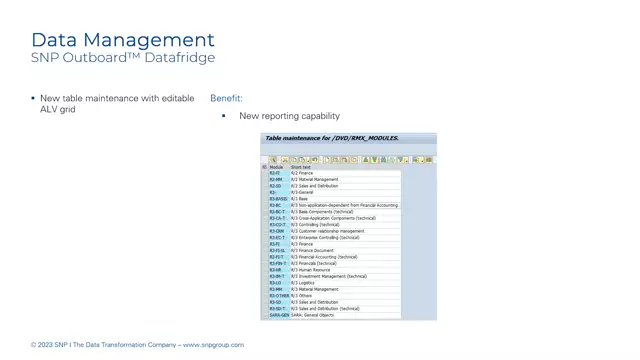Click the Cut scissors icon
Screen dimensions: 640x360
coord(285,160)
